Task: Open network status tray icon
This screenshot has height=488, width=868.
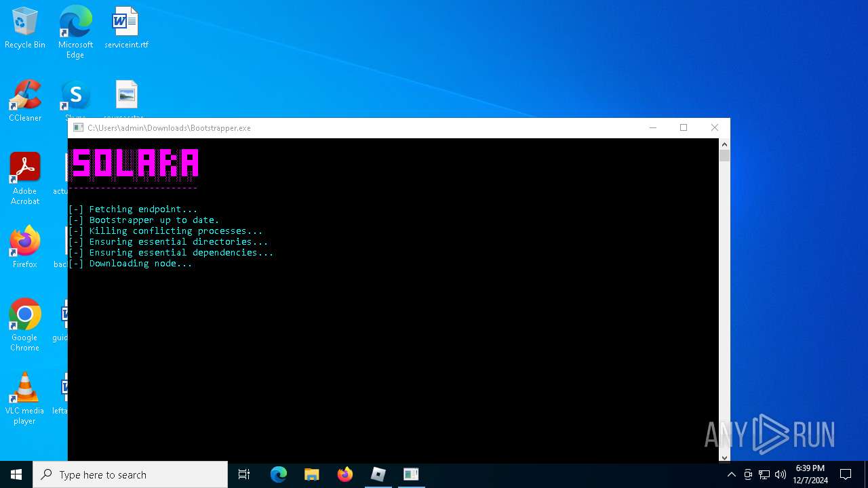Action: [764, 474]
